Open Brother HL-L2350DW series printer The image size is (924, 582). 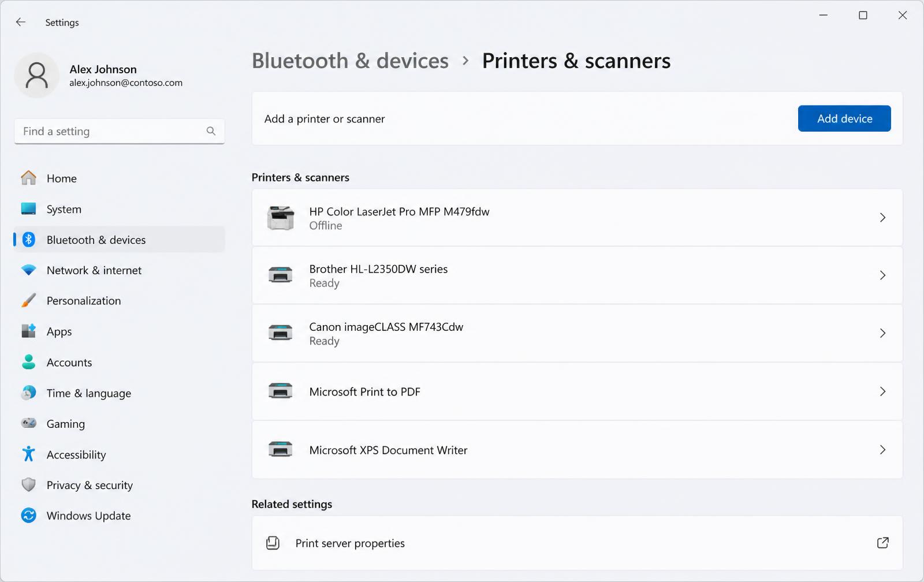(577, 275)
